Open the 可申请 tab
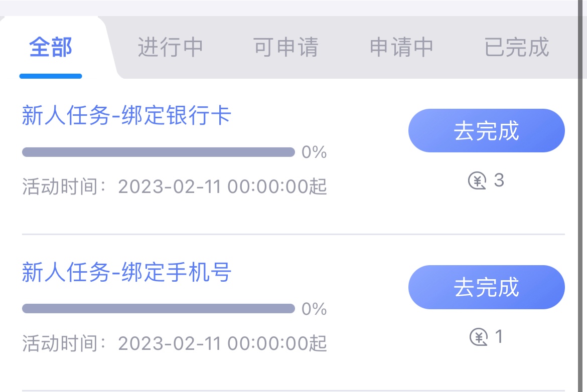This screenshot has height=392, width=587. [x=285, y=48]
